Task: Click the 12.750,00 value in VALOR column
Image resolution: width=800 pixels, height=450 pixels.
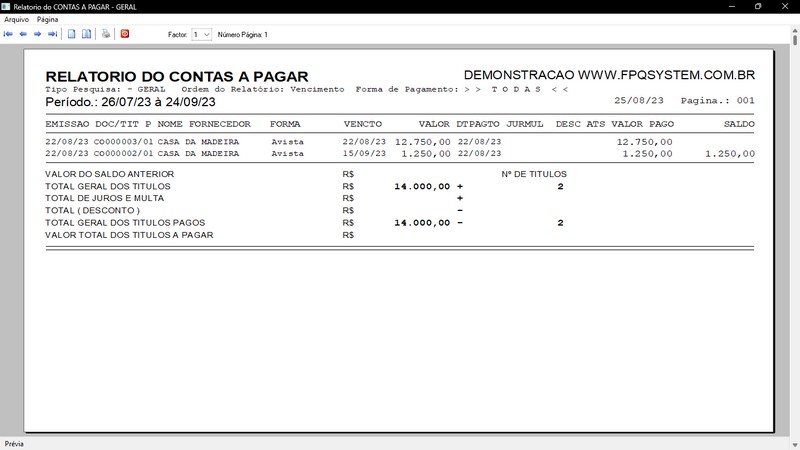Action: [422, 142]
